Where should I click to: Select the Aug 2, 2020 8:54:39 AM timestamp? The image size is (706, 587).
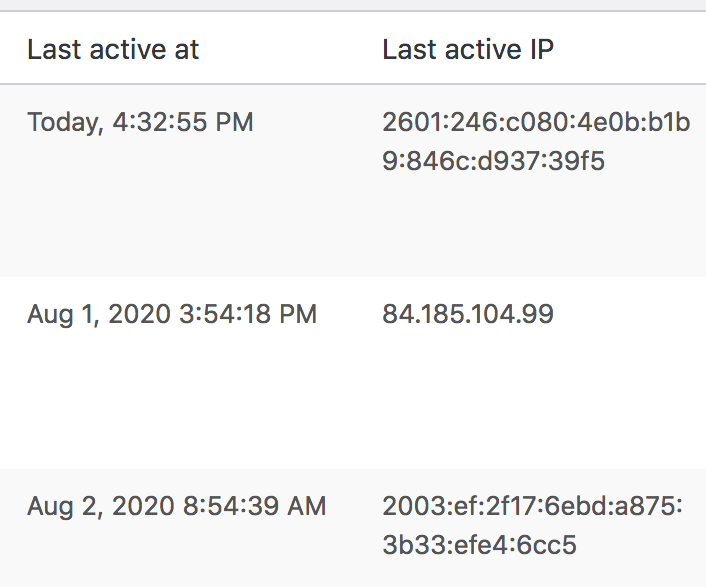(x=176, y=506)
